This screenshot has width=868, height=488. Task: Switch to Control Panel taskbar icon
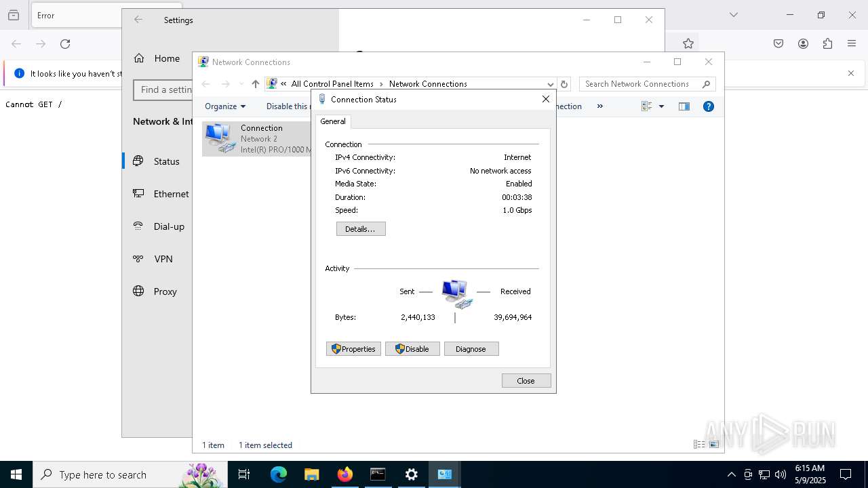click(445, 474)
